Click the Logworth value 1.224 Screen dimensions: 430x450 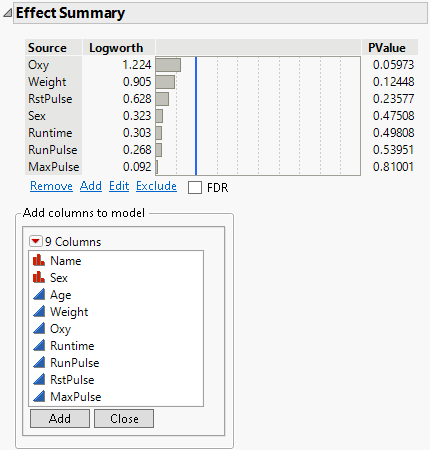[137, 65]
